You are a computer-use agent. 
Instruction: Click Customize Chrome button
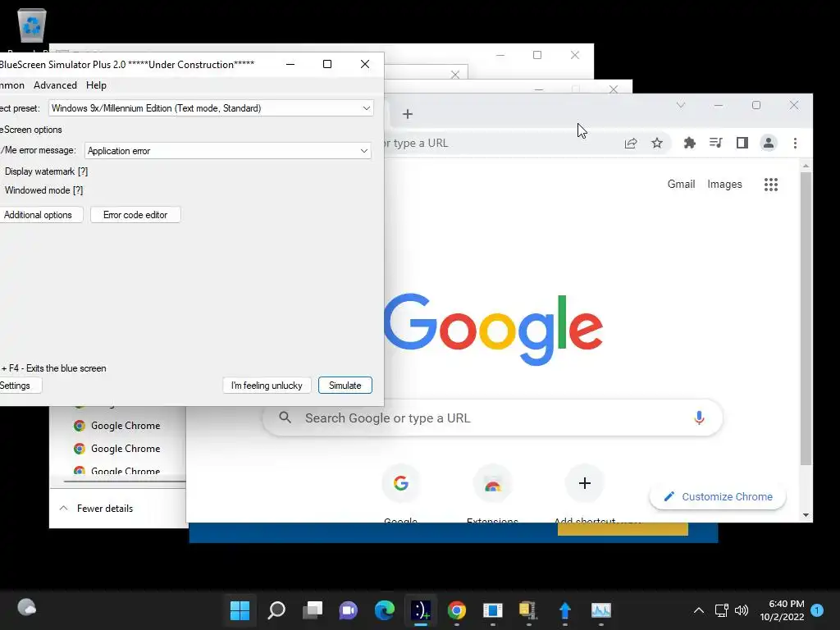(718, 496)
